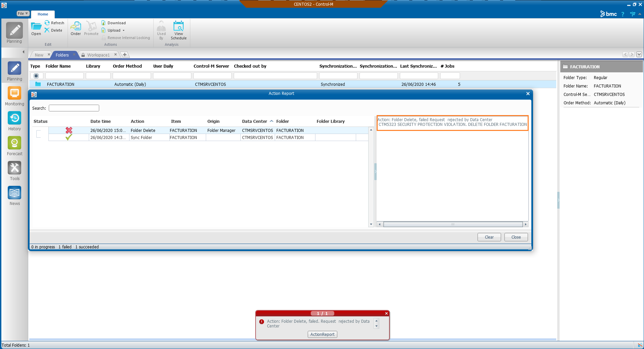Add a new tab with plus button
This screenshot has height=349, width=644.
[x=125, y=55]
